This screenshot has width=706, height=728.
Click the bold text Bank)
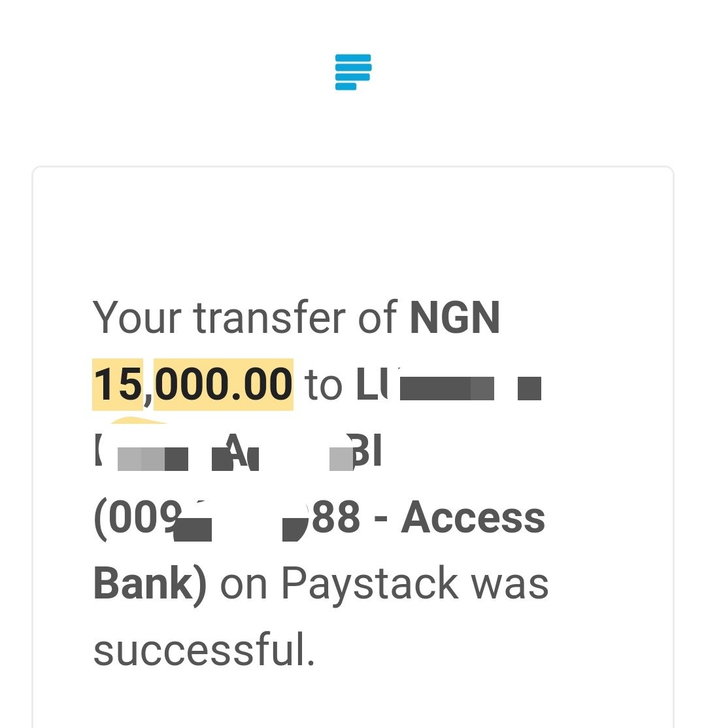pyautogui.click(x=150, y=584)
